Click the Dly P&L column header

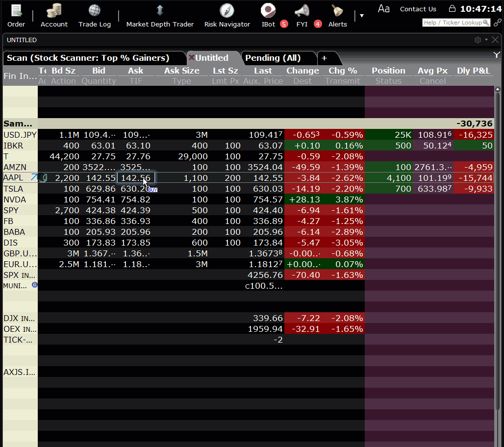click(473, 71)
